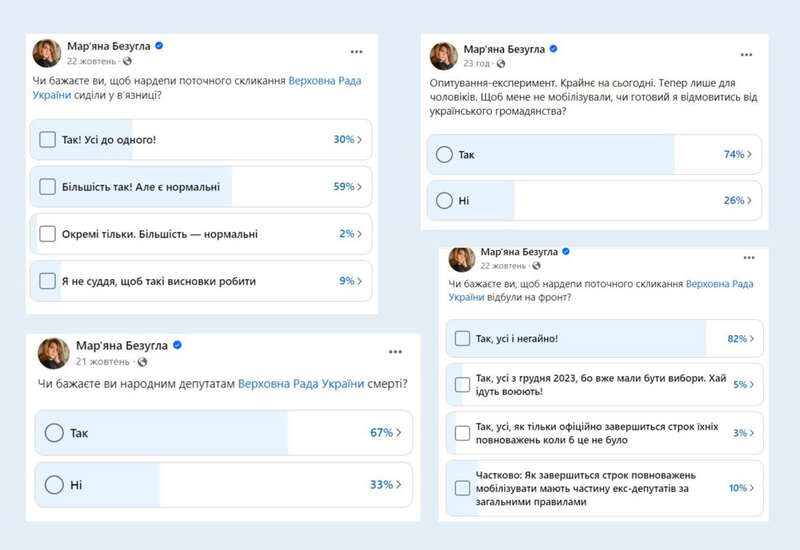Select 'Ні' radio in the death poll
Image resolution: width=800 pixels, height=550 pixels.
(x=54, y=485)
